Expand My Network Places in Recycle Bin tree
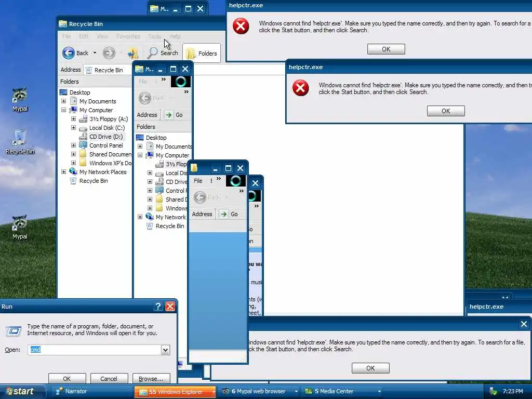This screenshot has height=399, width=532. pyautogui.click(x=63, y=171)
